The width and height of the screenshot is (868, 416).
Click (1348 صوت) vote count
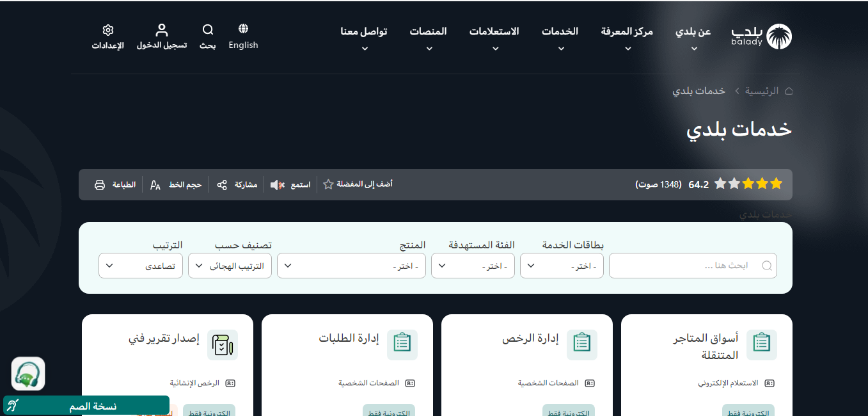coord(658,185)
